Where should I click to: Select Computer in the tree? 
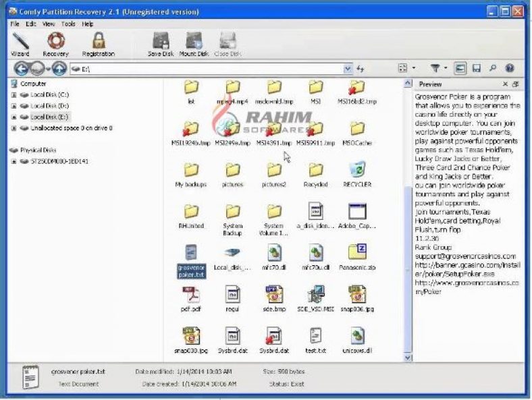pos(33,84)
